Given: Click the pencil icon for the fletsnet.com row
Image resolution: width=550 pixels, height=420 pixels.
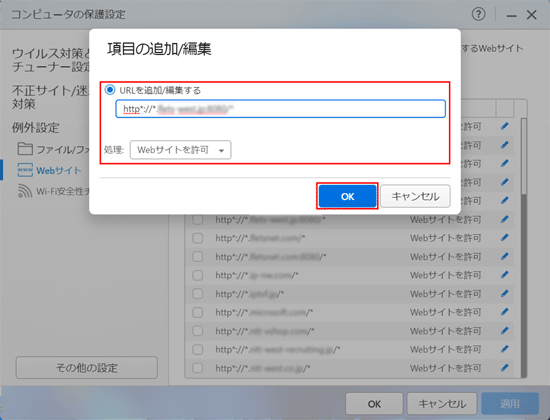Looking at the screenshot, I should pyautogui.click(x=504, y=238).
